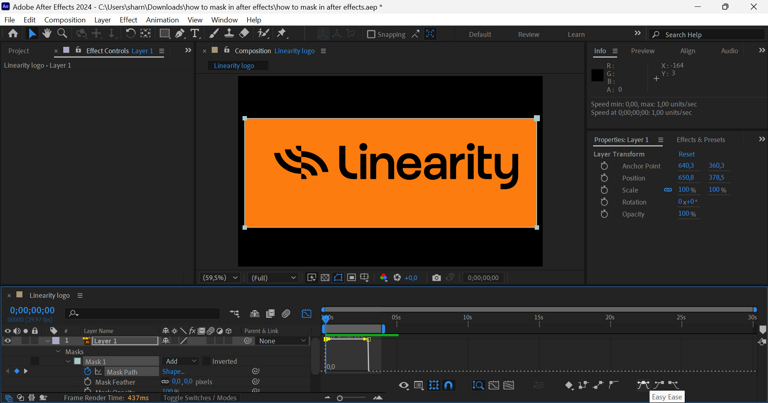
Task: Select the Roto Brush tool
Action: click(264, 33)
